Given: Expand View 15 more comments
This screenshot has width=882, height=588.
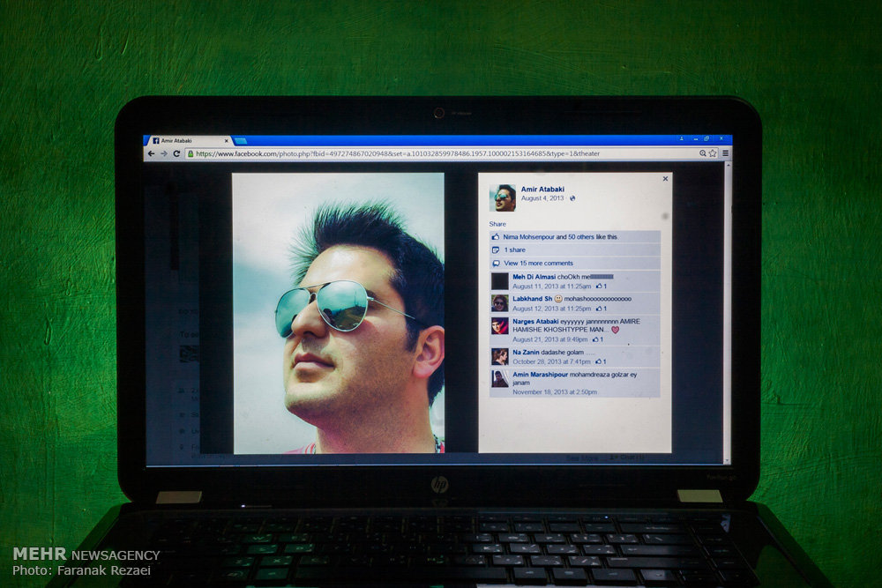Looking at the screenshot, I should point(538,263).
